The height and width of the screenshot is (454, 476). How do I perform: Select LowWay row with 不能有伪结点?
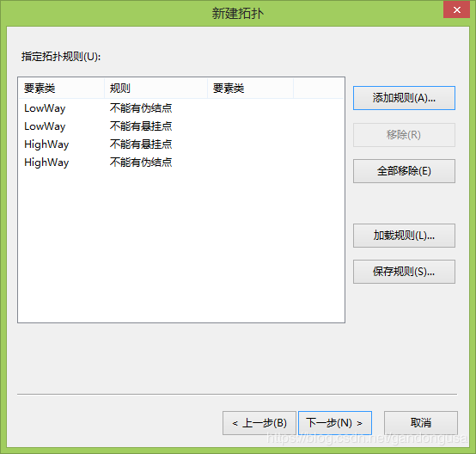(x=181, y=108)
